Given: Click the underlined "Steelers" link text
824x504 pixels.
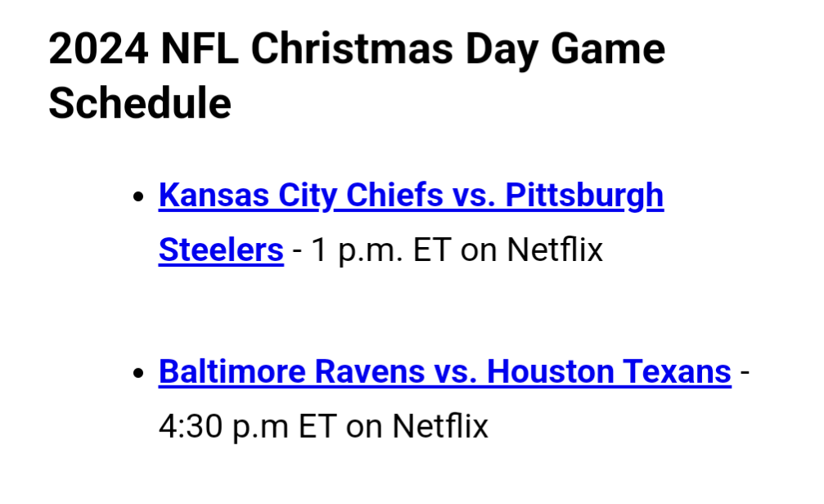Looking at the screenshot, I should pyautogui.click(x=221, y=250).
